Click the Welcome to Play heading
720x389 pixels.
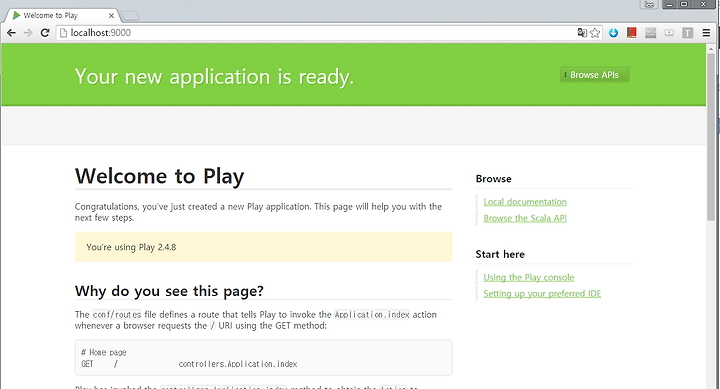tap(159, 176)
